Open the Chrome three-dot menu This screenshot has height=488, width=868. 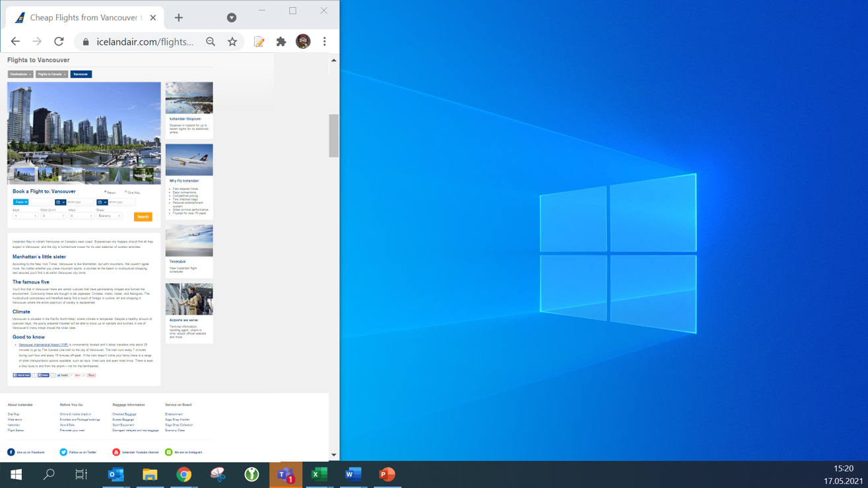(x=325, y=42)
